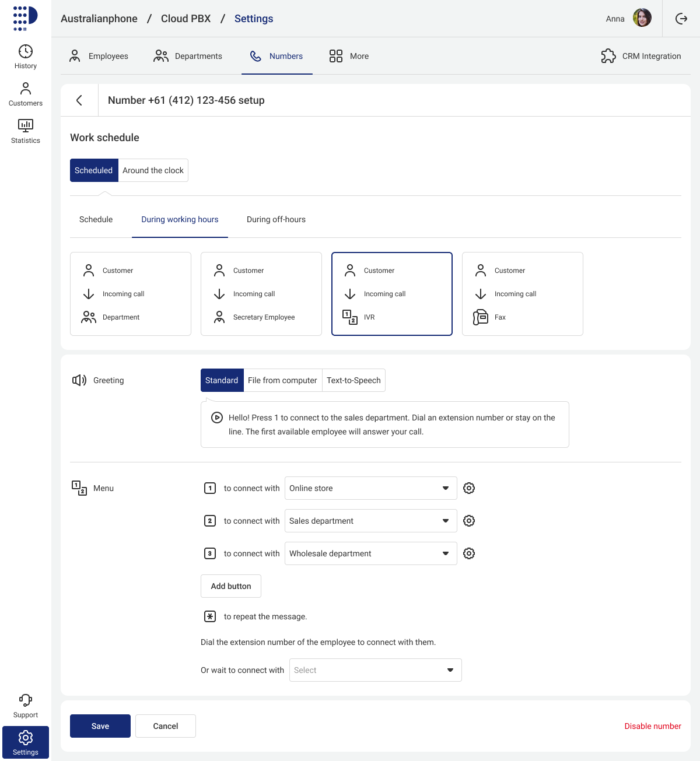Open the Employees tab
700x761 pixels.
[x=99, y=56]
